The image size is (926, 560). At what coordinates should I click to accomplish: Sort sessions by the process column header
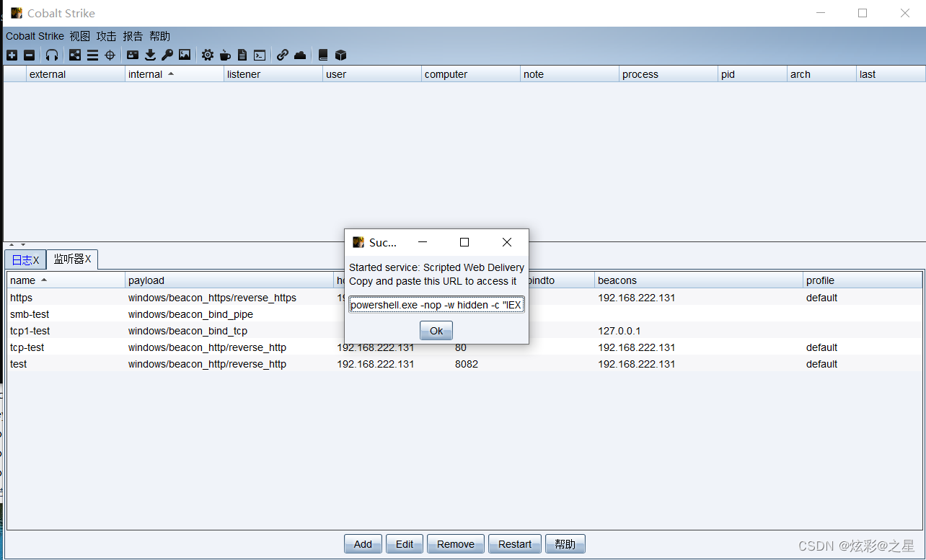[x=669, y=74]
